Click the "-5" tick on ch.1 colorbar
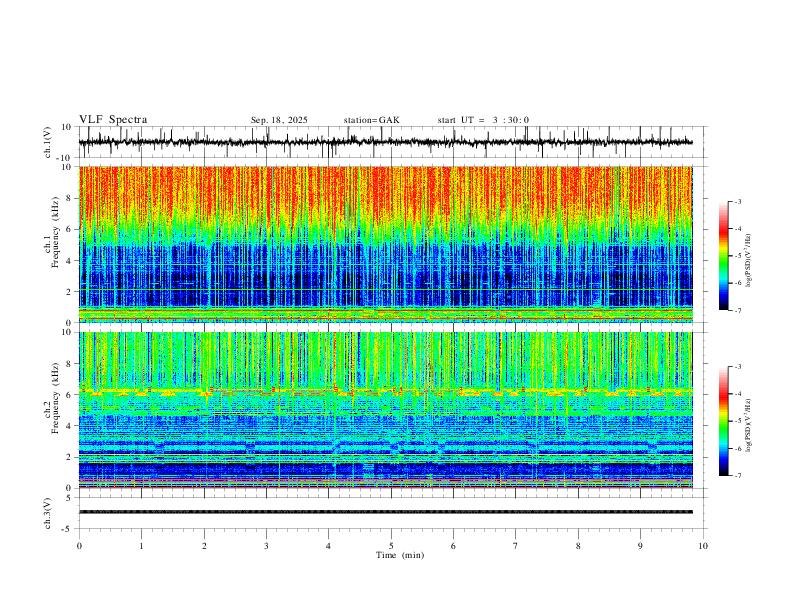 tap(737, 256)
